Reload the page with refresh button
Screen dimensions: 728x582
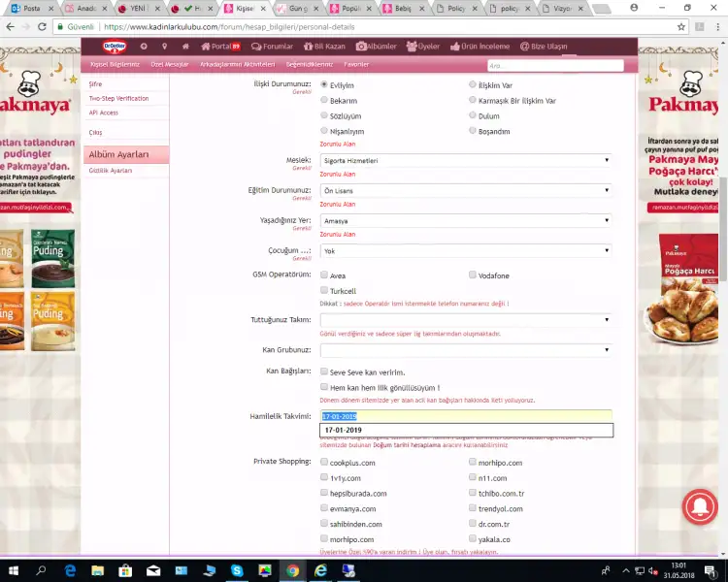(x=42, y=26)
